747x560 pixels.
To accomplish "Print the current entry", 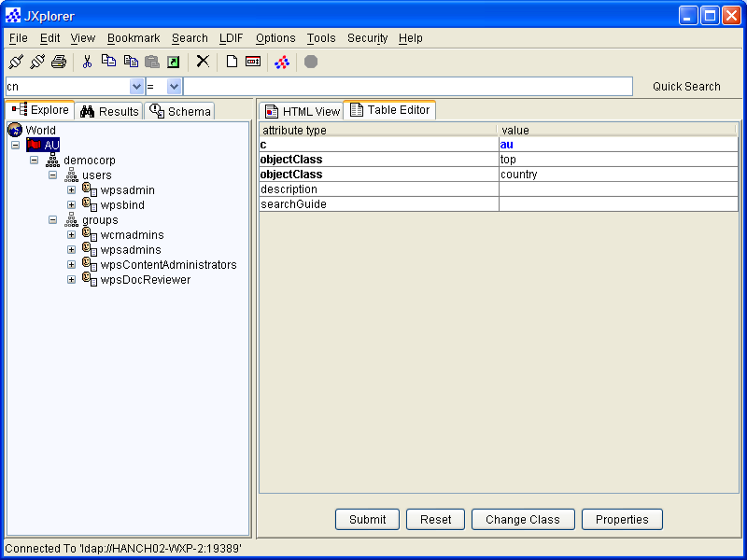I will (x=58, y=62).
